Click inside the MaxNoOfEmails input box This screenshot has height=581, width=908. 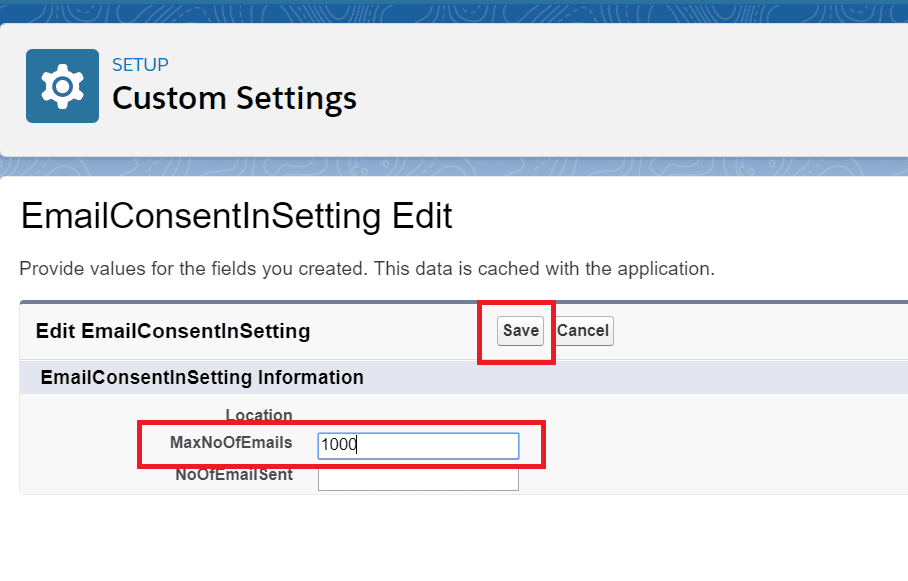(x=417, y=445)
